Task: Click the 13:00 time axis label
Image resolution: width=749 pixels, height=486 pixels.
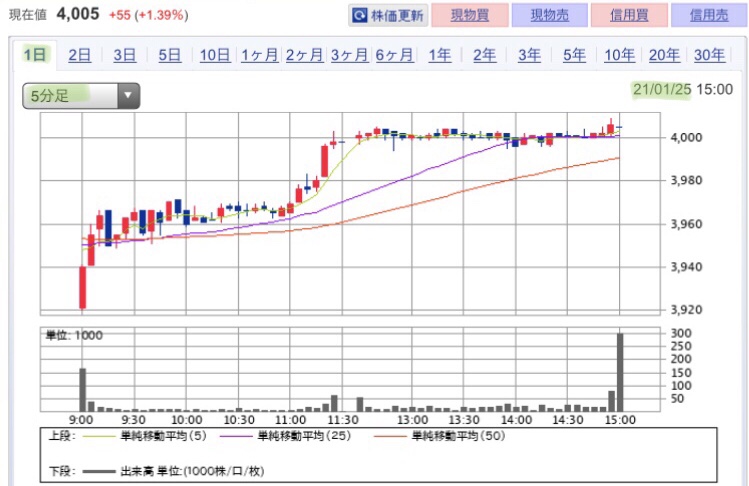Action: click(412, 420)
